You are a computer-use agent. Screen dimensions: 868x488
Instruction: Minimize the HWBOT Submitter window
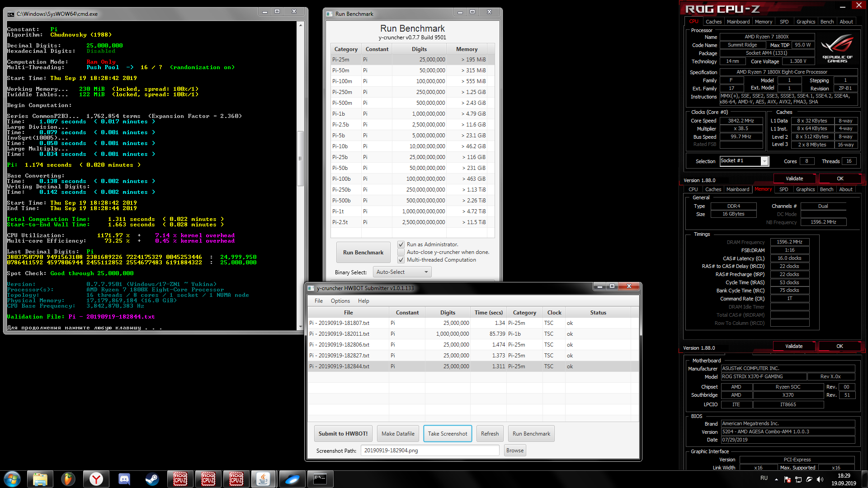(x=599, y=286)
